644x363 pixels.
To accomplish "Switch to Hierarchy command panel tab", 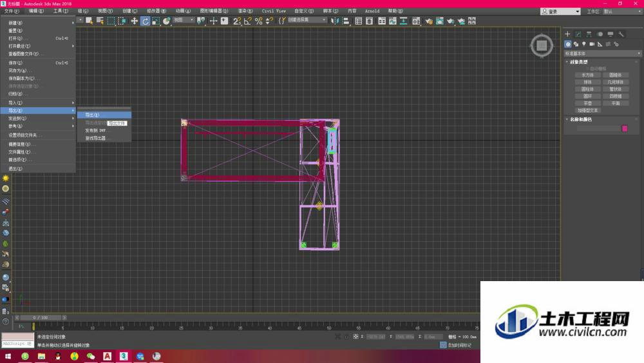I will point(589,34).
